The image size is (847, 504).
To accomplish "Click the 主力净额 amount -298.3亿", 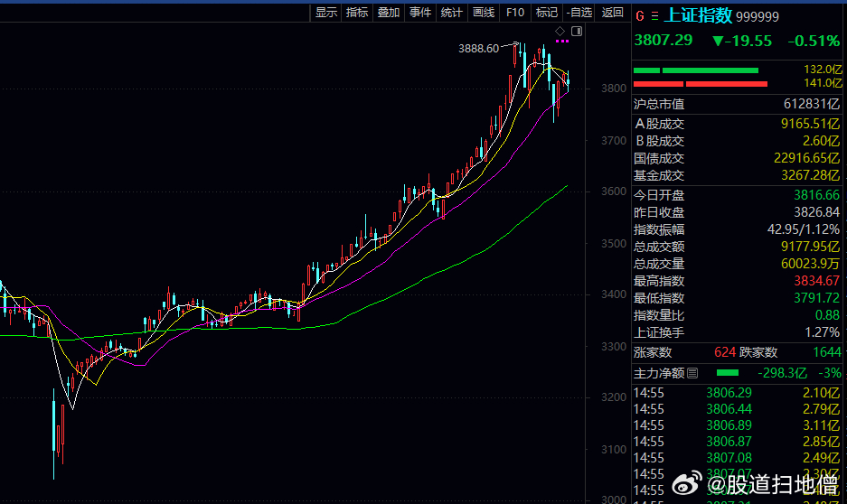I will pyautogui.click(x=782, y=373).
